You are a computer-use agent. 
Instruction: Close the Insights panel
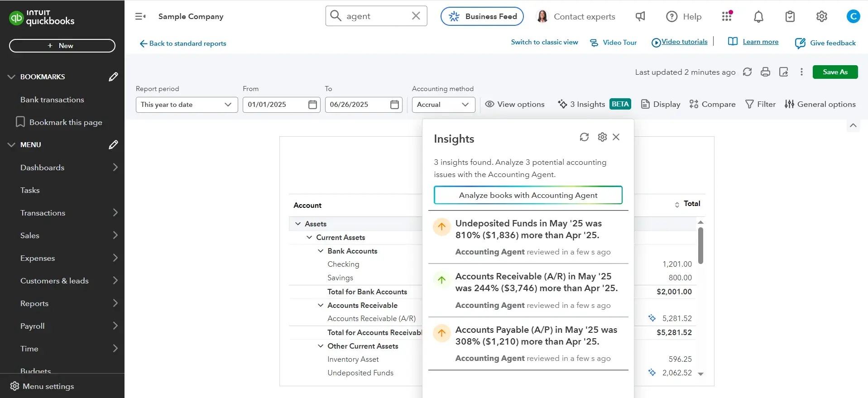[616, 137]
